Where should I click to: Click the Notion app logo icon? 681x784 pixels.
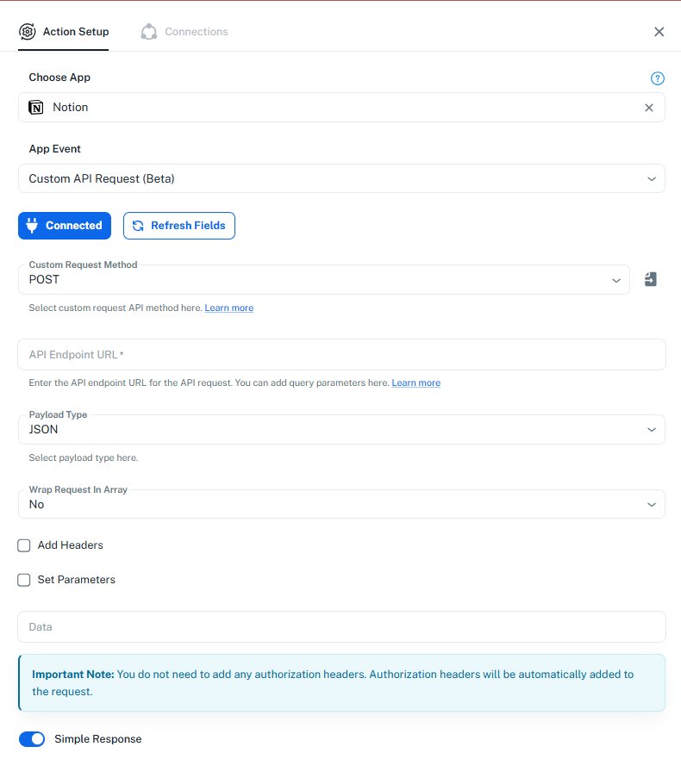(x=36, y=108)
